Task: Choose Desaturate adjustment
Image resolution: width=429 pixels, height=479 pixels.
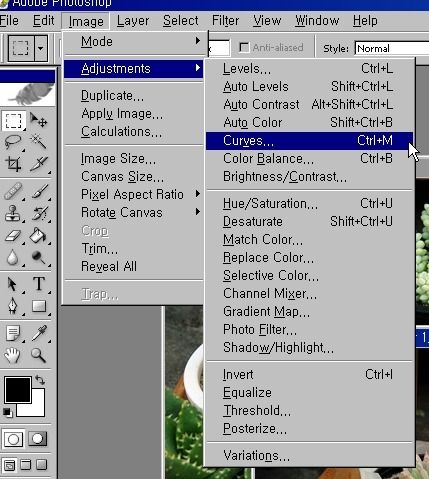Action: pyautogui.click(x=309, y=222)
